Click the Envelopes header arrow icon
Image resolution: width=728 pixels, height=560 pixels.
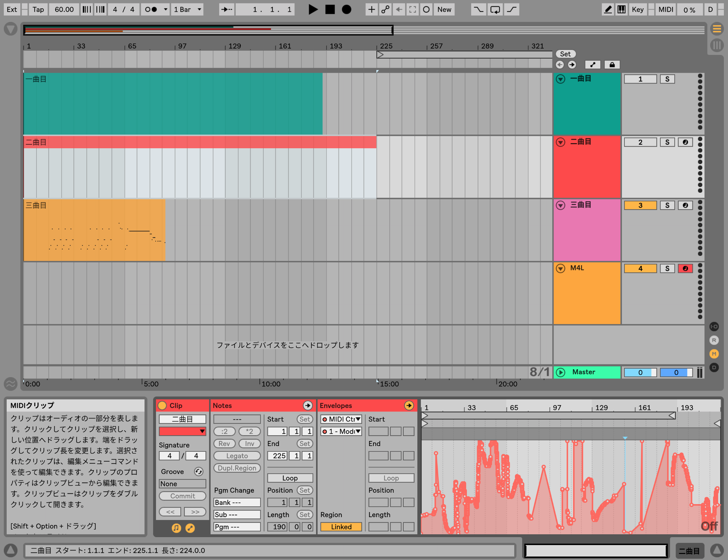point(409,405)
